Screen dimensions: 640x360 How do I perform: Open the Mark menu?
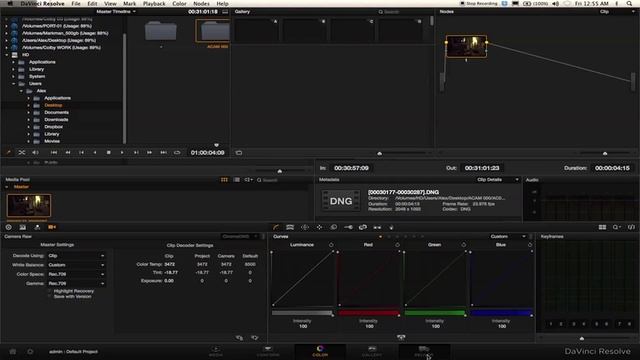pos(129,3)
